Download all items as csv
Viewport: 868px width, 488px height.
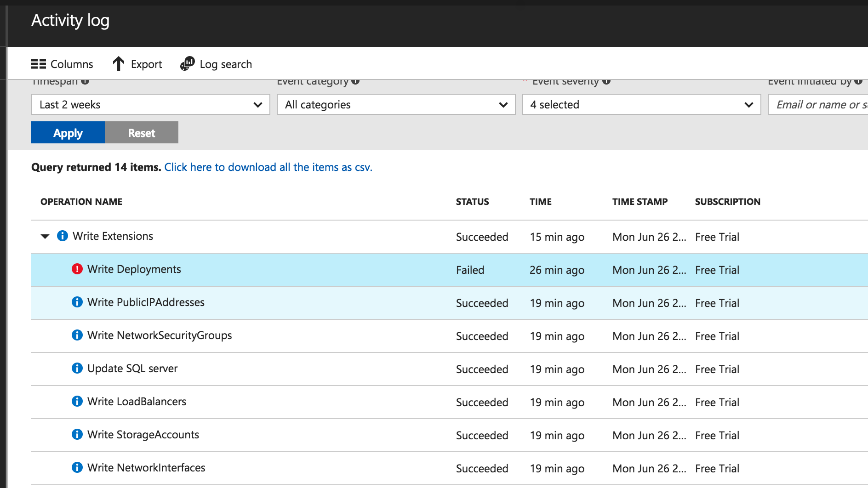[x=268, y=167]
